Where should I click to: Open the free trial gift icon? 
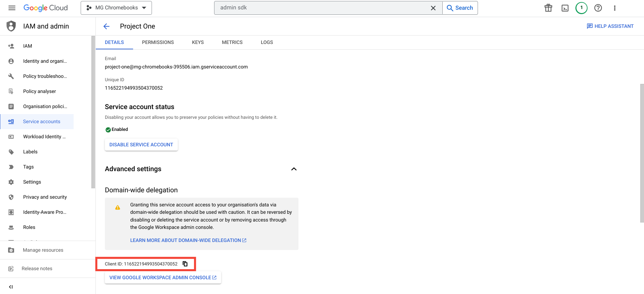click(548, 8)
